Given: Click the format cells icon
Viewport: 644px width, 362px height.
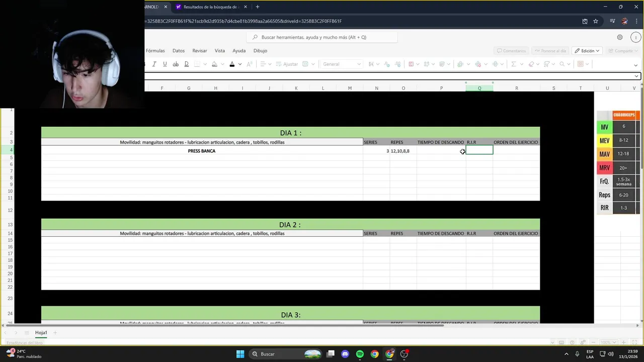Looking at the screenshot, I should pos(495,64).
